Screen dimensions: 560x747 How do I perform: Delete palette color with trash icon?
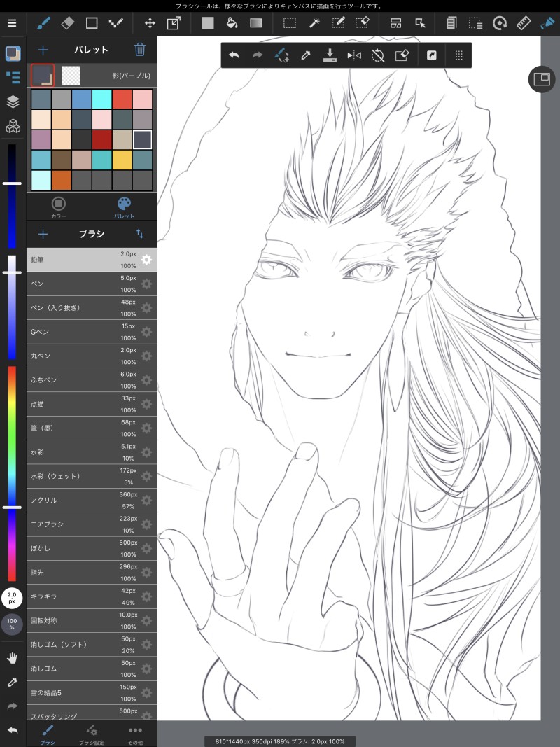coord(139,50)
